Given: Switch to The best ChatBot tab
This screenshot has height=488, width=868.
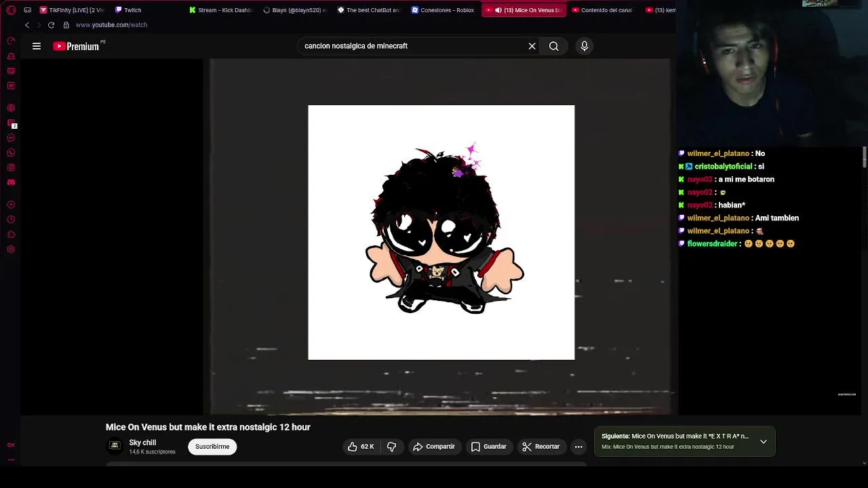Looking at the screenshot, I should tap(370, 10).
